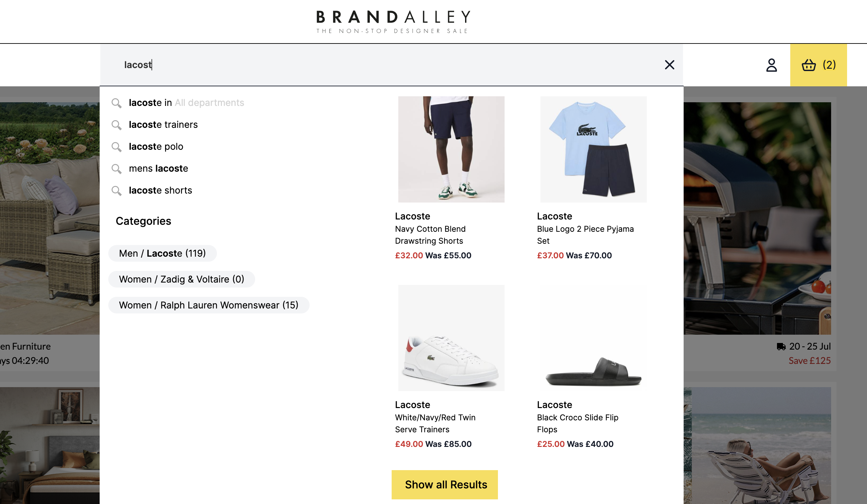The width and height of the screenshot is (867, 504).
Task: View the Blue Logo 2 Piece Pyjama Set image
Action: click(593, 149)
